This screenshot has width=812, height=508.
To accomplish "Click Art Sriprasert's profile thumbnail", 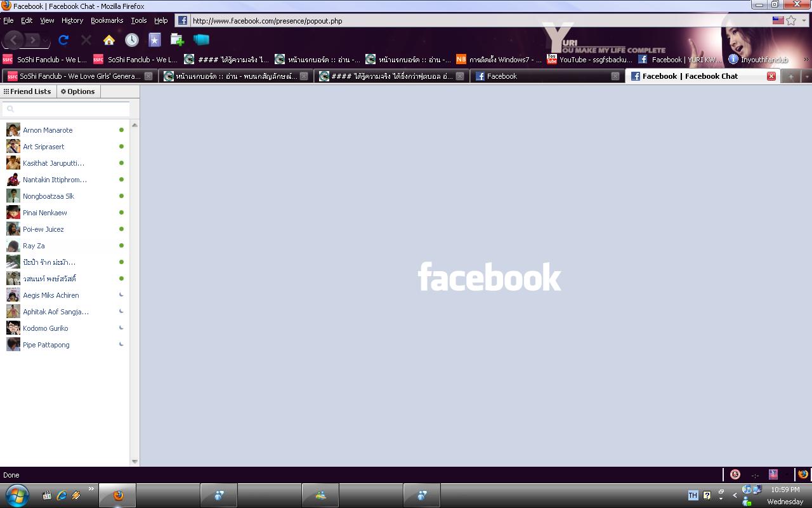I will click(x=13, y=147).
